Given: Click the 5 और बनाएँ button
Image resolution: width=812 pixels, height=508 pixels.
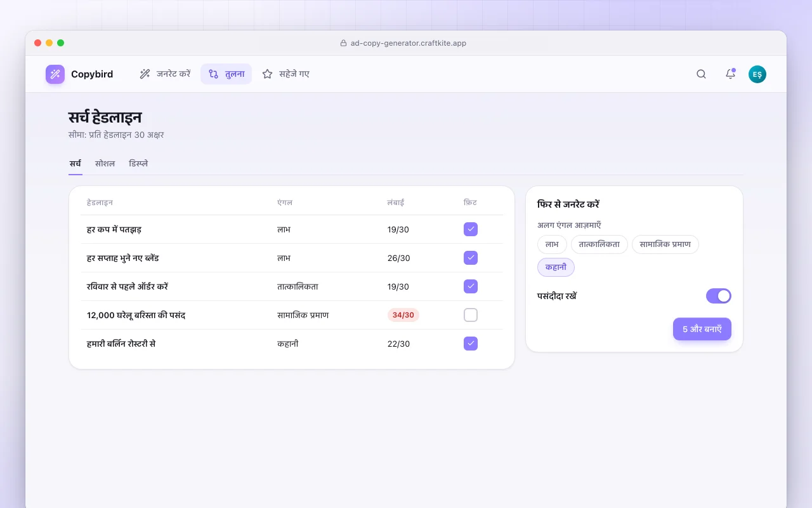Looking at the screenshot, I should point(702,329).
